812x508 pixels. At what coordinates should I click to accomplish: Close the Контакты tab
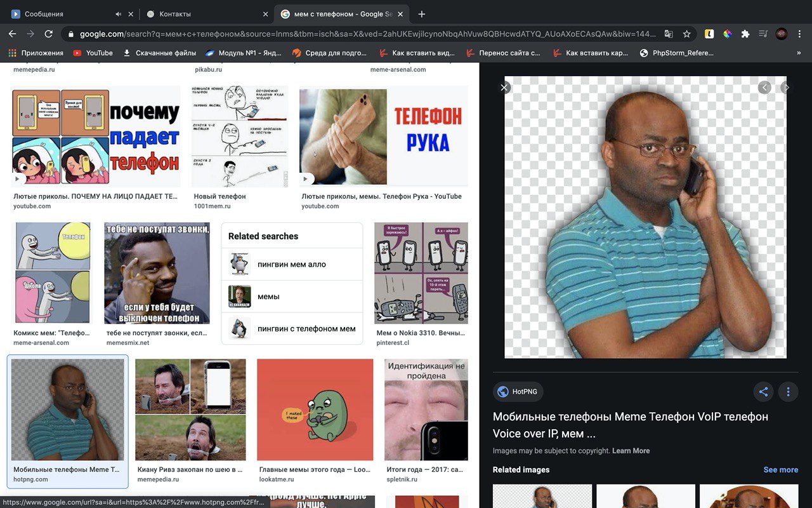(x=265, y=14)
